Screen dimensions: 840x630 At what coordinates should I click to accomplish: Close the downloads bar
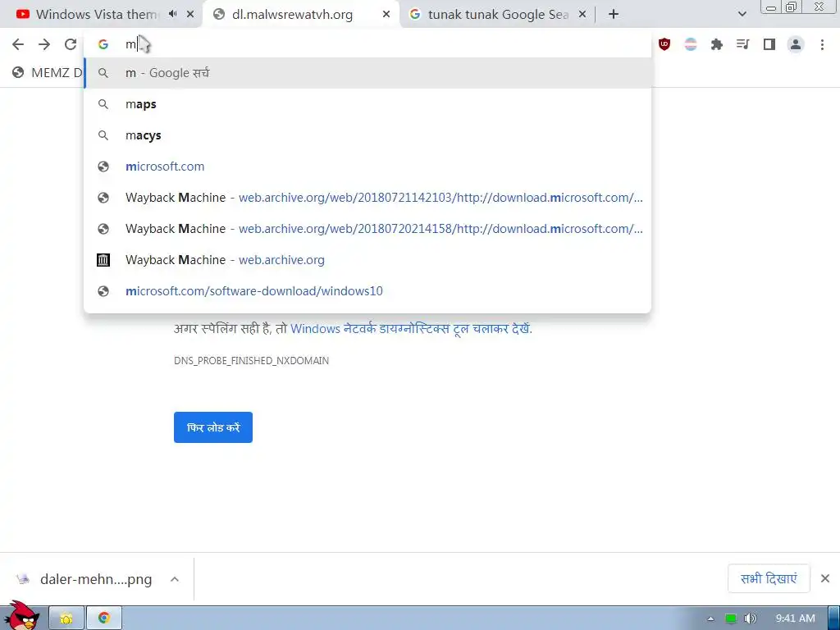[x=825, y=578]
